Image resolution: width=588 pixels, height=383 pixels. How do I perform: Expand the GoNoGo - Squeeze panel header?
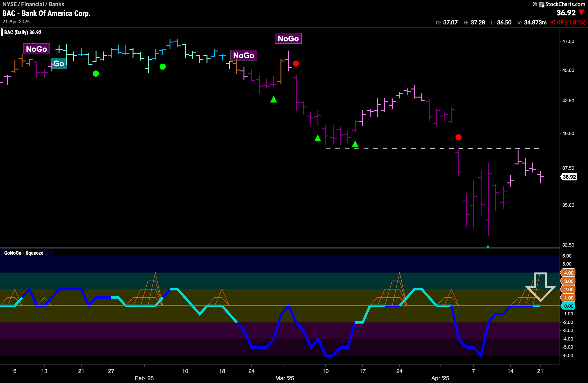point(23,253)
